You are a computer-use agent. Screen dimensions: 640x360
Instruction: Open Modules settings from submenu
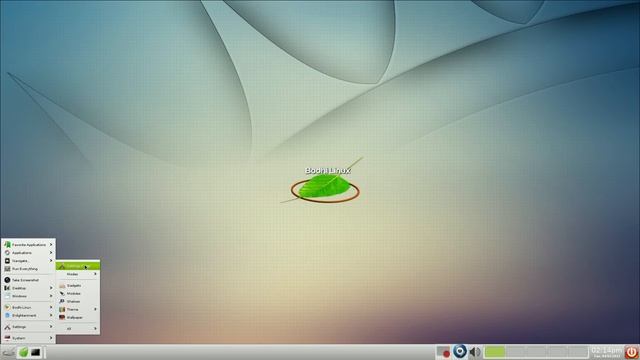pos(78,293)
